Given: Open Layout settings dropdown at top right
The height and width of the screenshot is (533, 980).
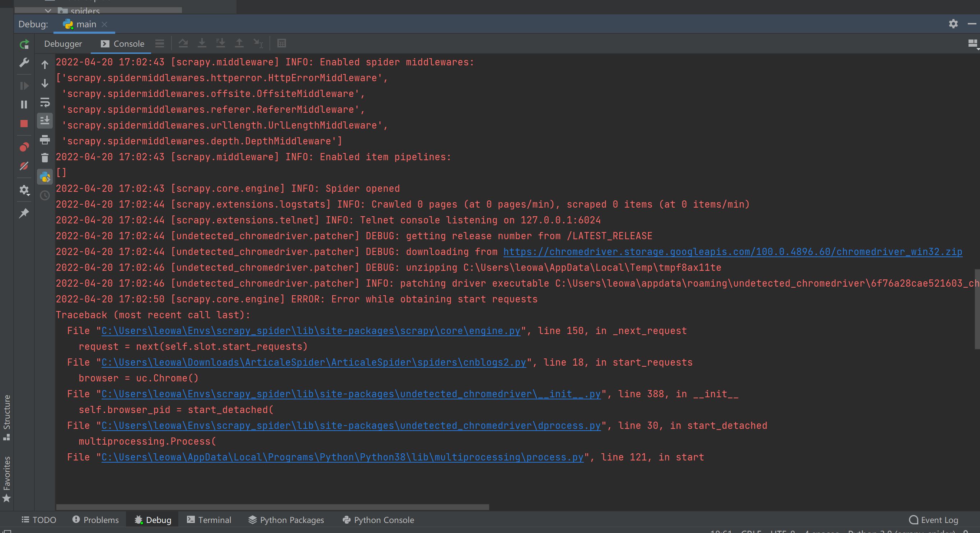Looking at the screenshot, I should tap(972, 44).
